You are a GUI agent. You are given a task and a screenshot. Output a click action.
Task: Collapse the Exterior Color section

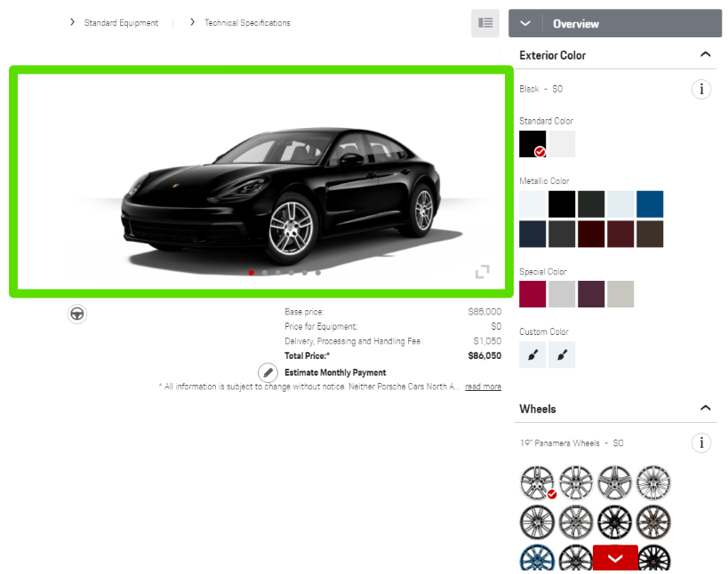click(x=705, y=55)
